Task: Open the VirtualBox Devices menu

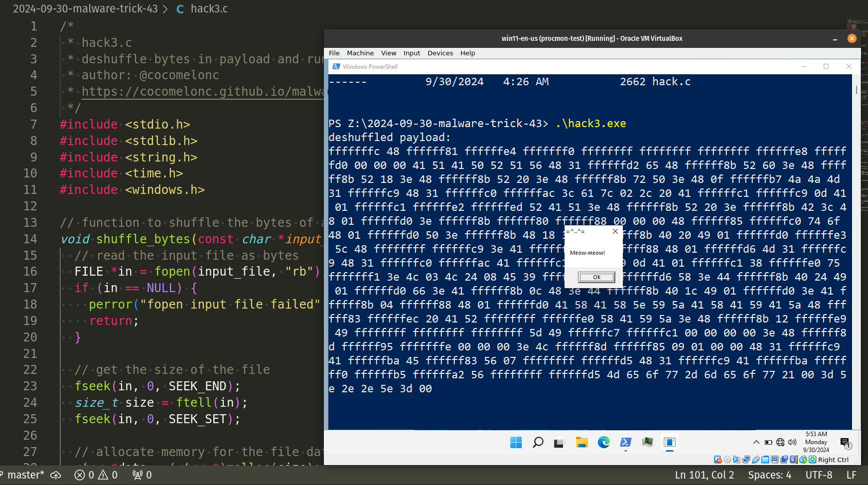Action: tap(440, 53)
